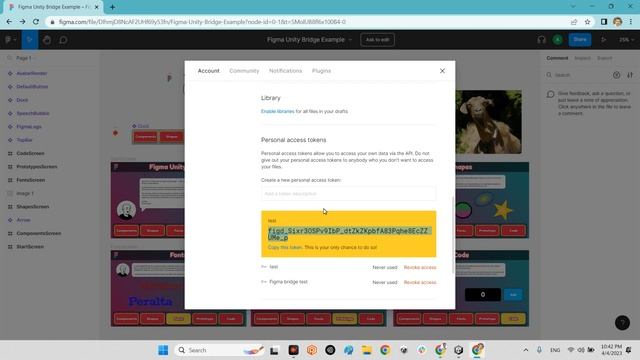Viewport: 640px width, 360px height.
Task: Show hidden system tray icons
Action: (x=526, y=350)
